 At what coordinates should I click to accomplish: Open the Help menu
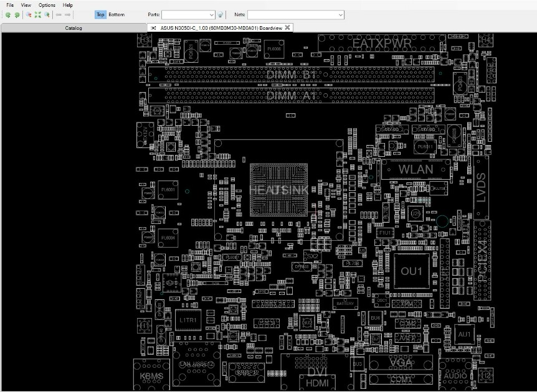point(68,5)
